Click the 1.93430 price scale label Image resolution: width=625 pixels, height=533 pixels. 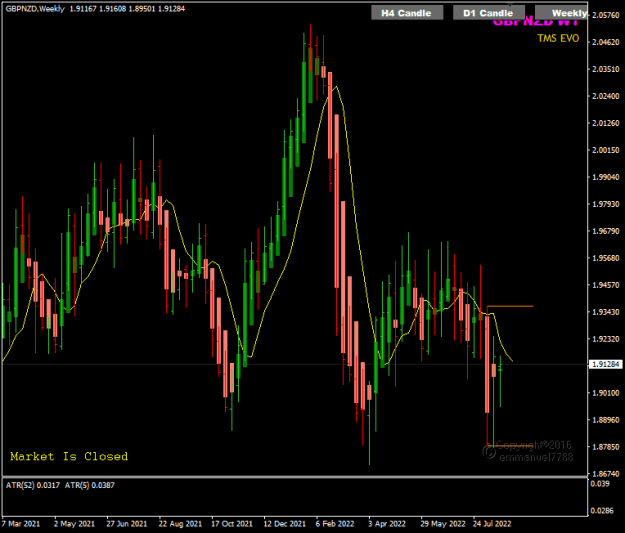[x=606, y=312]
